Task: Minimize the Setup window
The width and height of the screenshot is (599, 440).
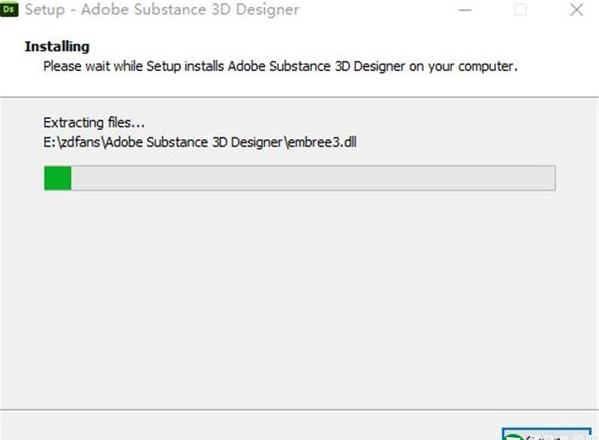Action: 465,10
